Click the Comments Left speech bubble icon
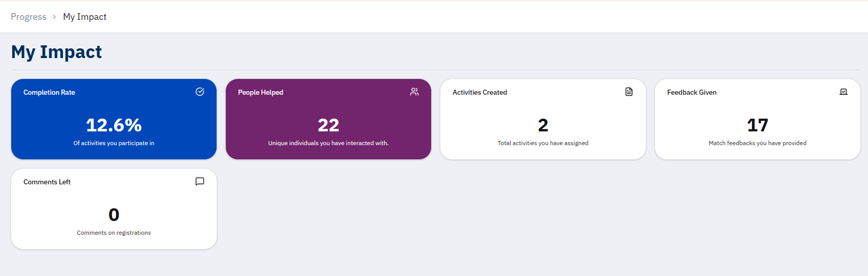The image size is (868, 276). tap(200, 181)
